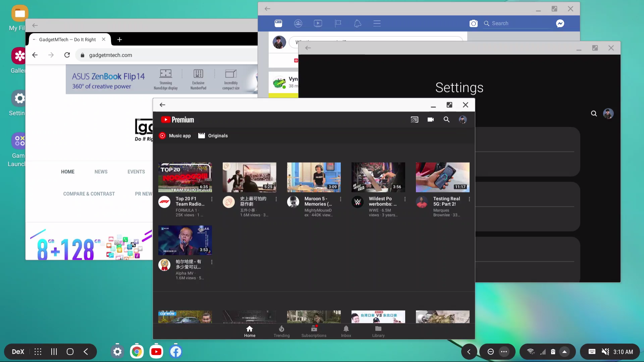Open YouTube account profile avatar
644x362 pixels.
(463, 120)
